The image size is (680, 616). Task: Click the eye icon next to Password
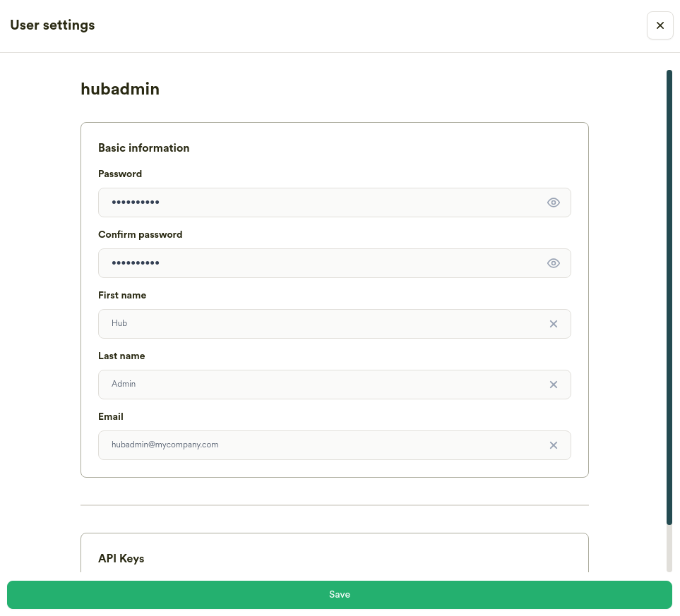click(x=554, y=203)
